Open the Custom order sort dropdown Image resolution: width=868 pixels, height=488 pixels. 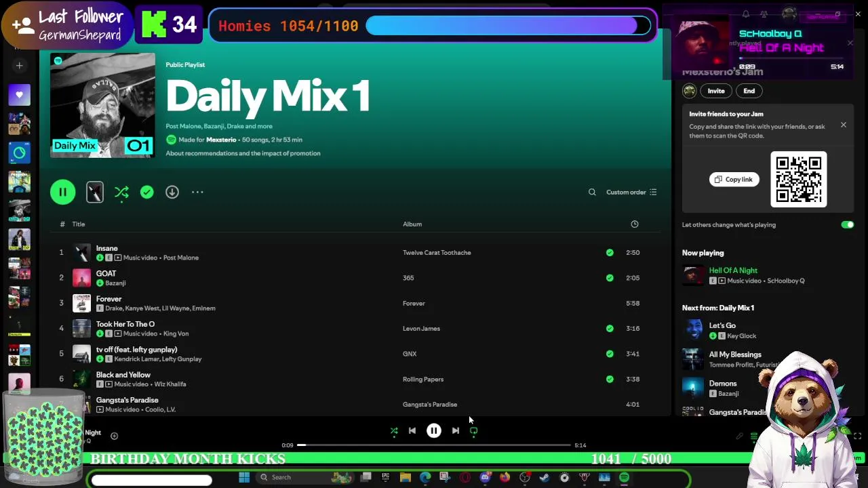[x=631, y=192]
